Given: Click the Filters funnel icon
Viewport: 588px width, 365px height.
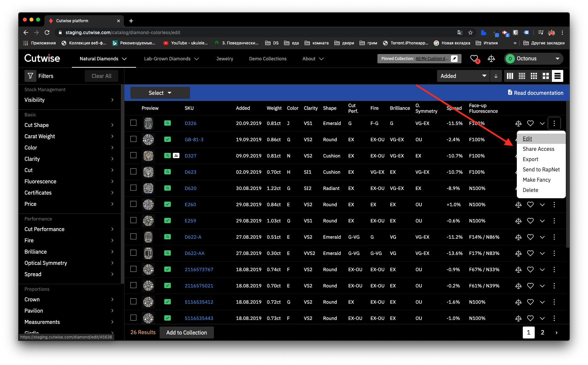Looking at the screenshot, I should 30,76.
